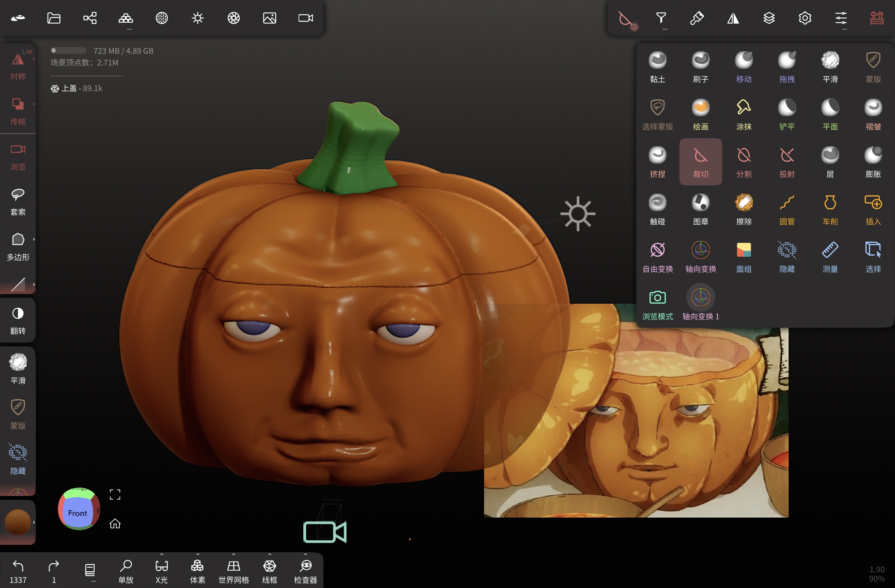Choose the 涂抹 smudge tool
Viewport: 895px width, 588px height.
coord(743,115)
